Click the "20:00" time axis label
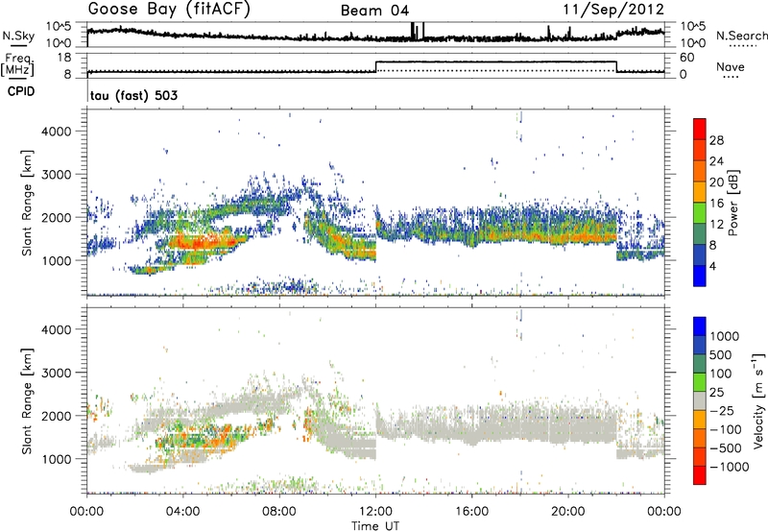This screenshot has height=532, width=768. pyautogui.click(x=568, y=512)
